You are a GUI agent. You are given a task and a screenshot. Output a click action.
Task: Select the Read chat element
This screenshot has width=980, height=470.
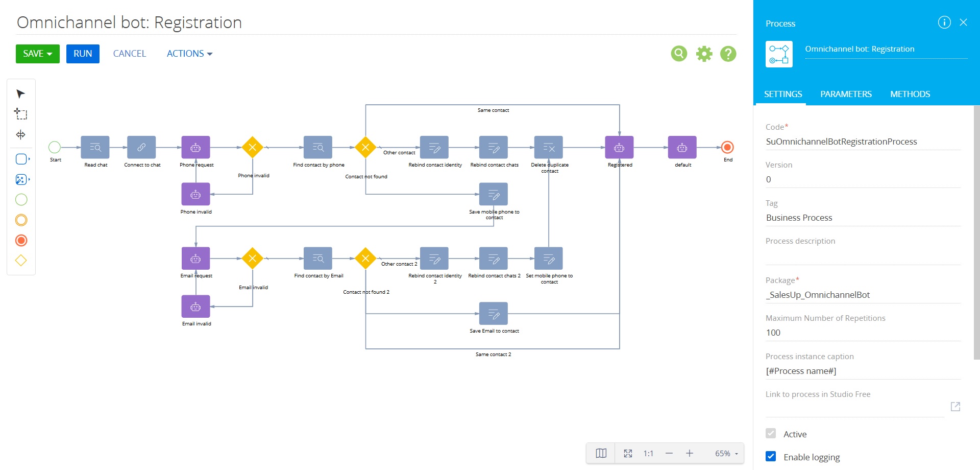tap(95, 148)
